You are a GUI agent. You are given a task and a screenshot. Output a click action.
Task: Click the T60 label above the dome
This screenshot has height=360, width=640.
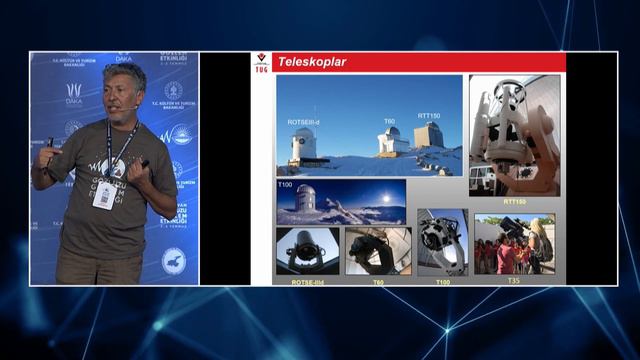[389, 121]
